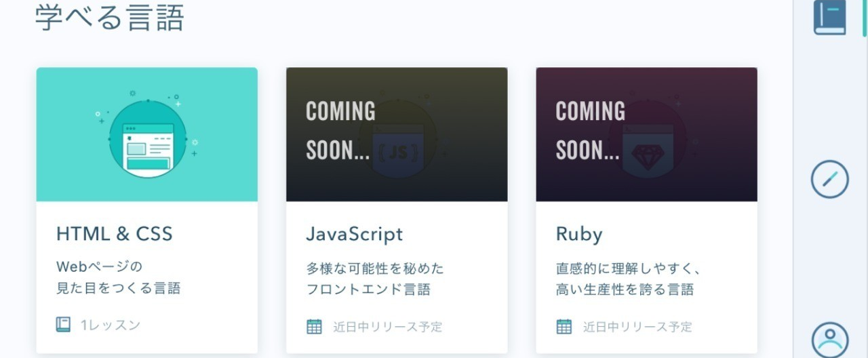
Task: Select the JavaScript course title
Action: pos(354,235)
